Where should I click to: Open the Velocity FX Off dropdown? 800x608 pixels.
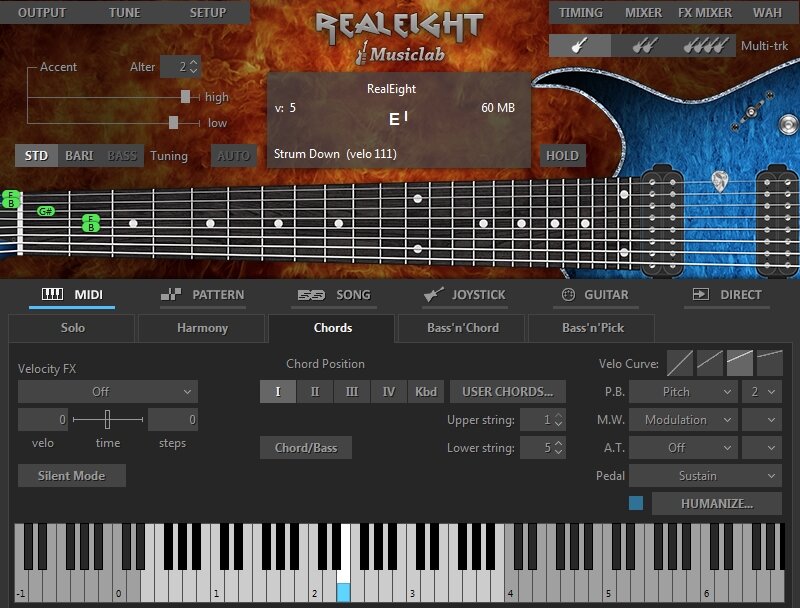point(108,392)
